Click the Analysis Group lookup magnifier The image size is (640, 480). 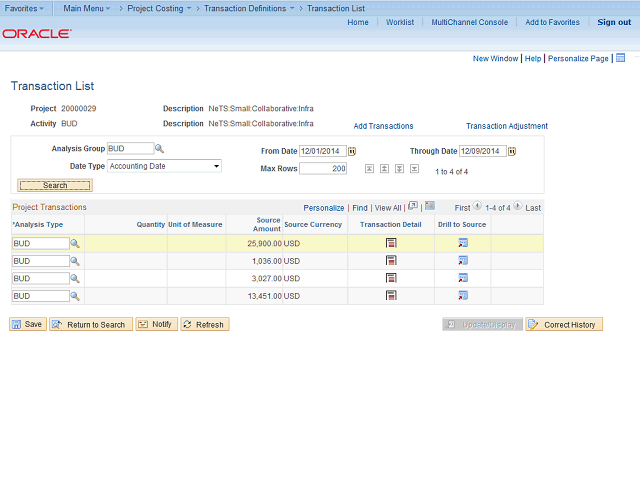(x=159, y=148)
